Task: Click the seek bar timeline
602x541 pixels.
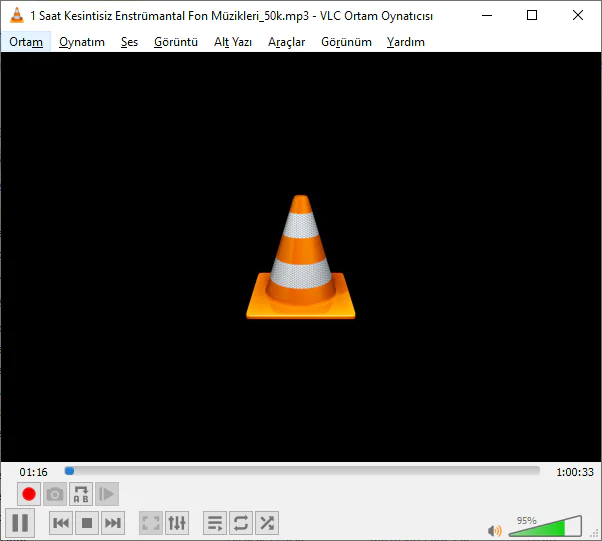Action: click(300, 471)
